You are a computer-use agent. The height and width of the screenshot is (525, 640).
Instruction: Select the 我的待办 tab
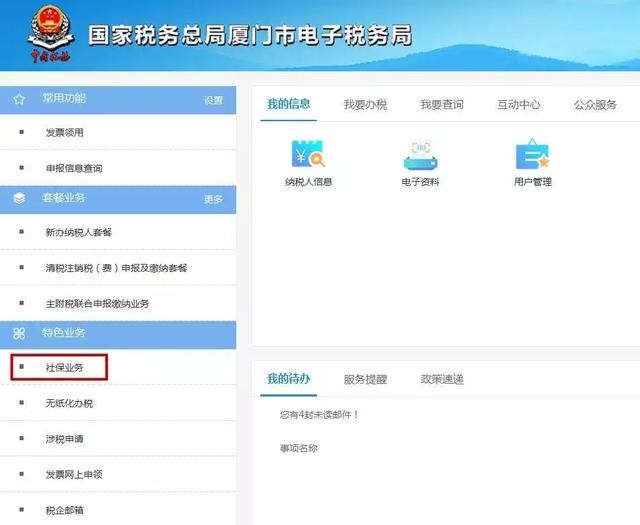[x=289, y=379]
